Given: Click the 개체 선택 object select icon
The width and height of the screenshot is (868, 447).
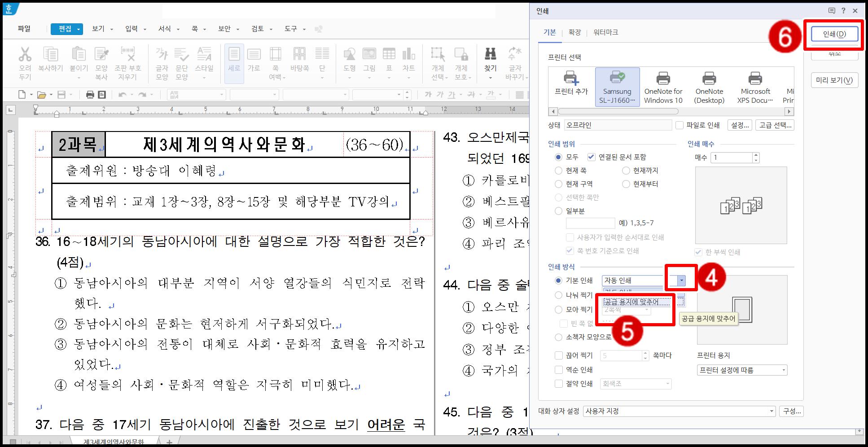Looking at the screenshot, I should [438, 54].
